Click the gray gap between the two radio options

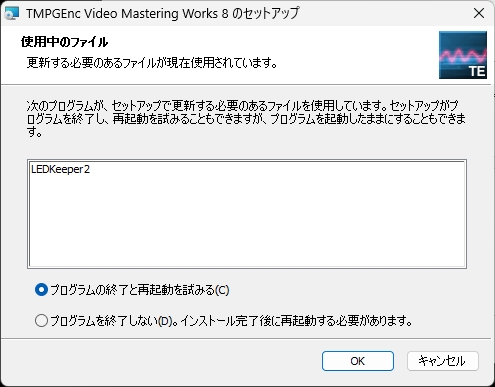[x=233, y=305]
